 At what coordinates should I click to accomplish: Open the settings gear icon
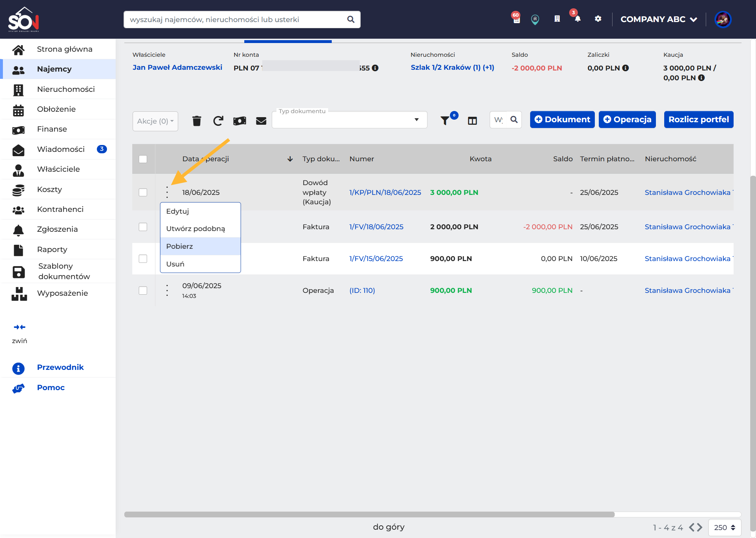click(598, 18)
